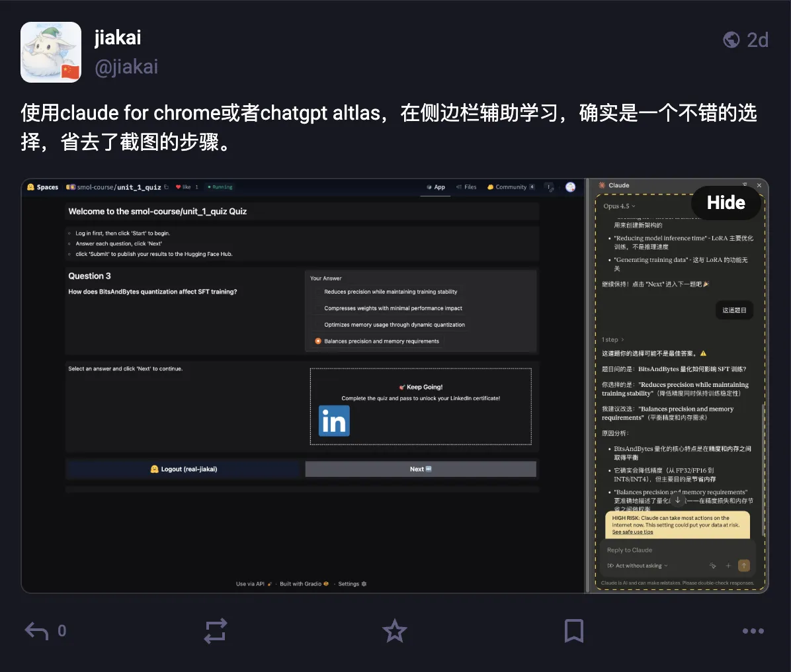
Task: Repost this post using the repost icon
Action: [x=215, y=631]
